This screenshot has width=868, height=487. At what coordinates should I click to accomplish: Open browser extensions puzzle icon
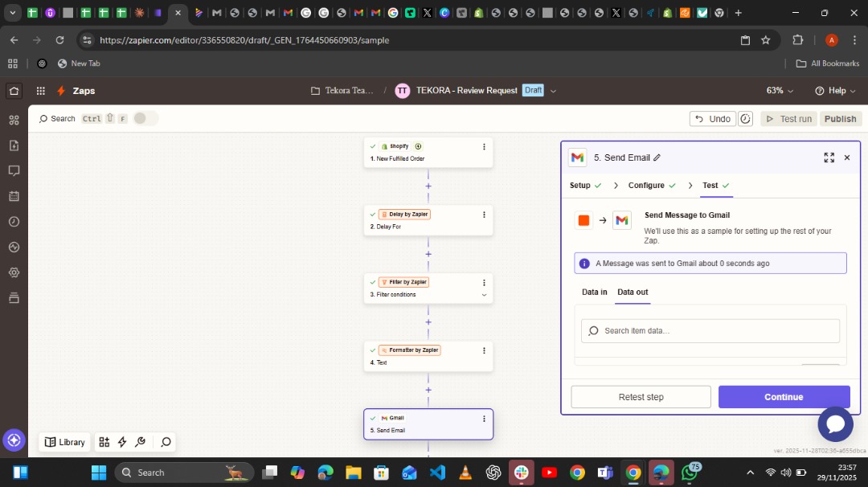798,40
